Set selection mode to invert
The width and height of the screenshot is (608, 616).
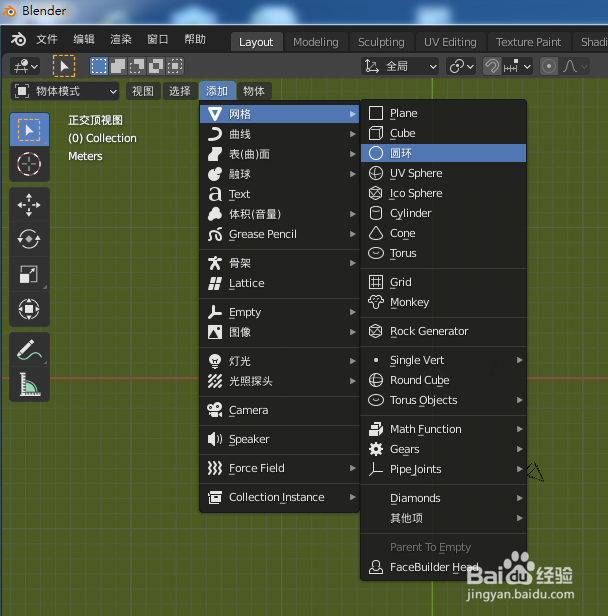pyautogui.click(x=156, y=66)
